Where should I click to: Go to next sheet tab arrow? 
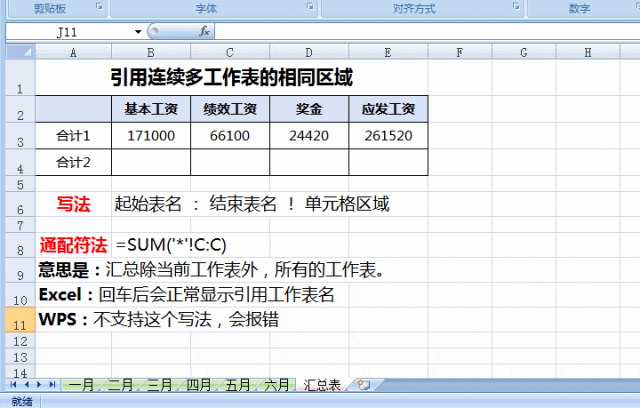[x=39, y=384]
